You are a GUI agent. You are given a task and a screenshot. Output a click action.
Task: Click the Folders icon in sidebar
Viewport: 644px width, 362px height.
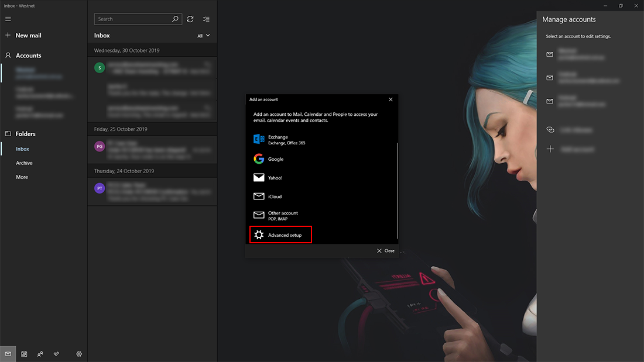pos(8,134)
